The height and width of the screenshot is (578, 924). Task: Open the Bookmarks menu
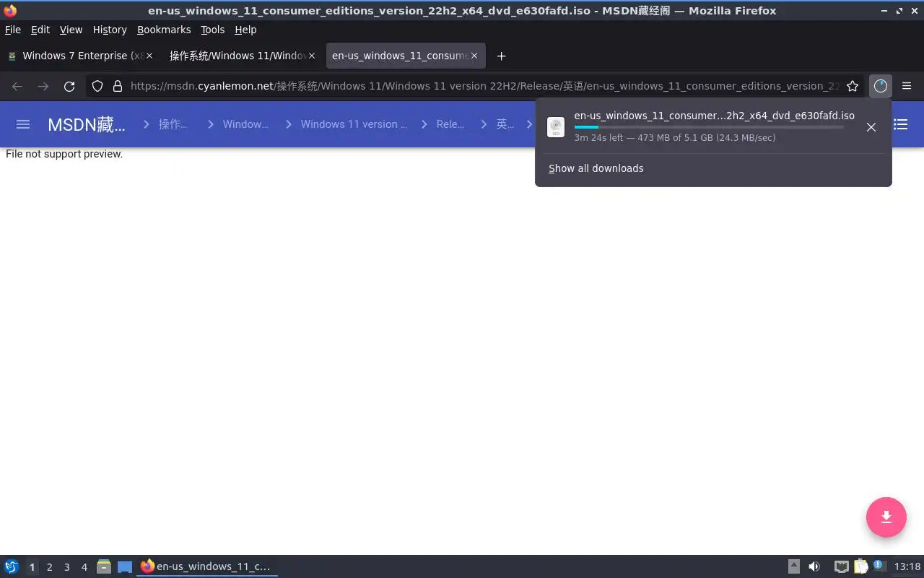coord(164,30)
